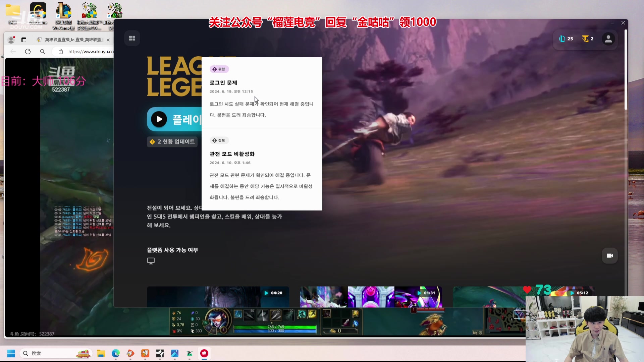Viewport: 644px width, 362px height.
Task: Open the '2 현황 업데이트' status updates button
Action: pos(172,142)
